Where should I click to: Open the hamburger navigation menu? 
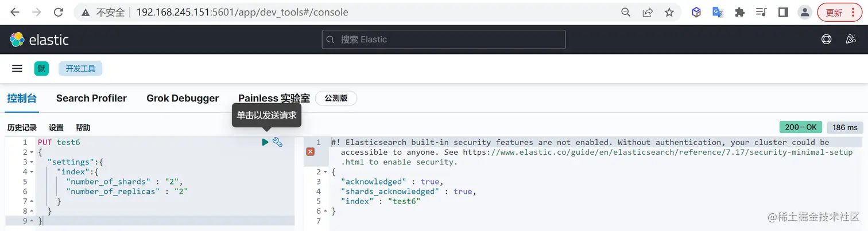17,69
